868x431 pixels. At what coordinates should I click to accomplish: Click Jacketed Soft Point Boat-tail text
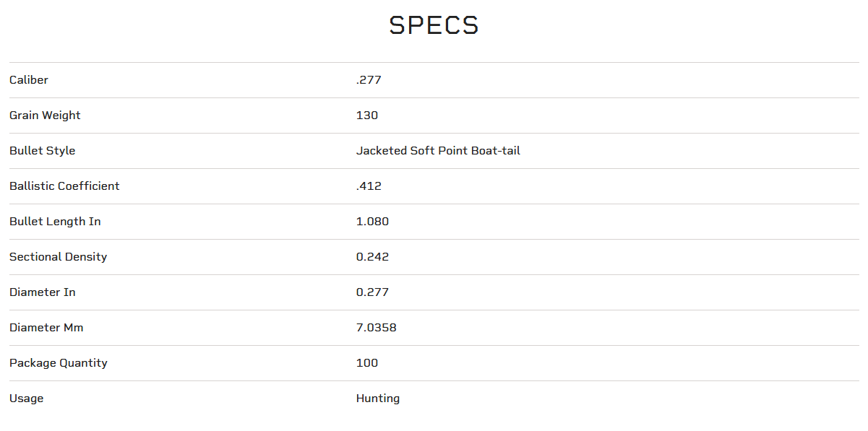tap(438, 151)
